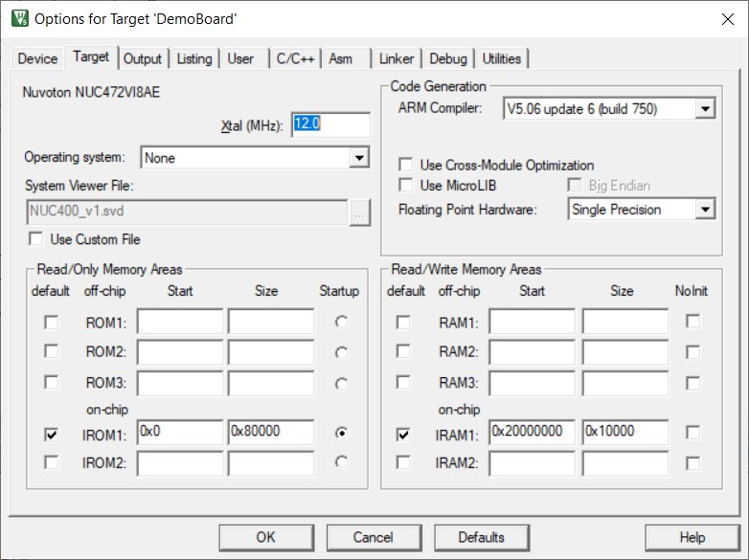Select the ROM2 Startup radio button

pos(341,353)
